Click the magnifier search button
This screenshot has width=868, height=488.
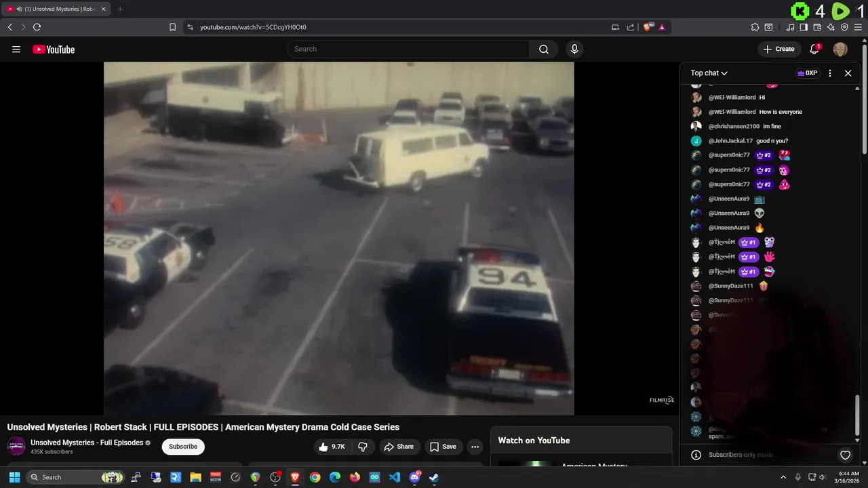tap(544, 49)
